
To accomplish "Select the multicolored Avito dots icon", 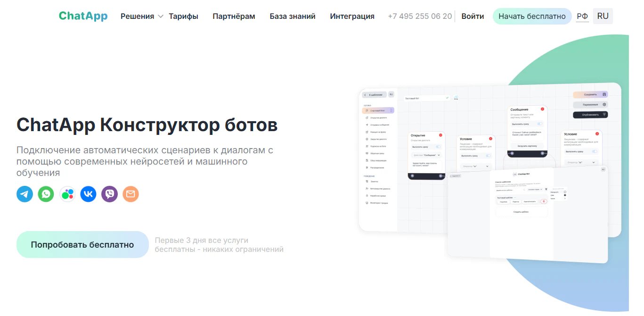I will point(67,194).
